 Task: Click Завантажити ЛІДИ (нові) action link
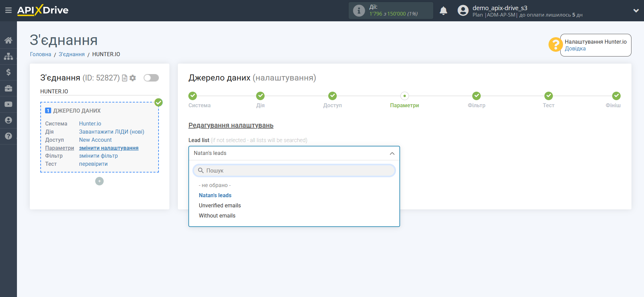coord(112,132)
